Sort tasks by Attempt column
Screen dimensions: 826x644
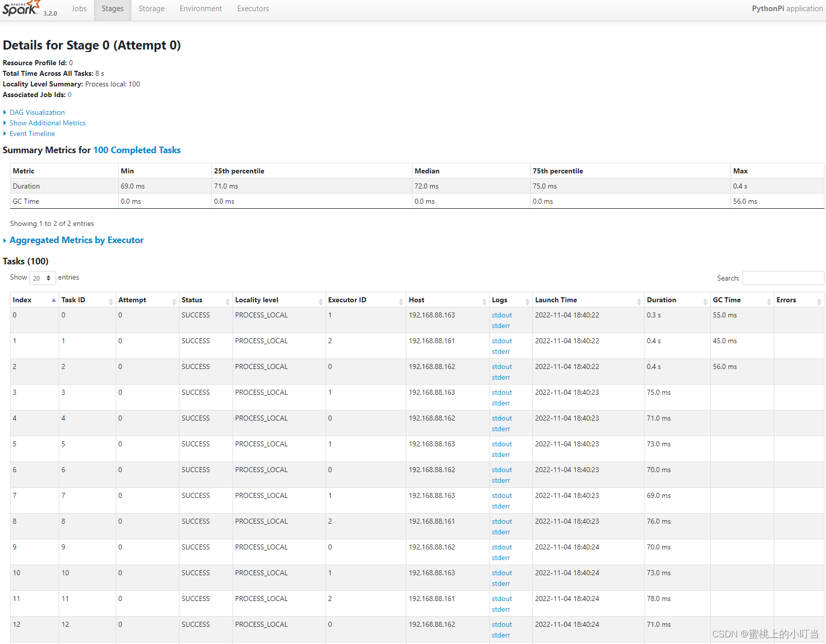click(x=147, y=300)
